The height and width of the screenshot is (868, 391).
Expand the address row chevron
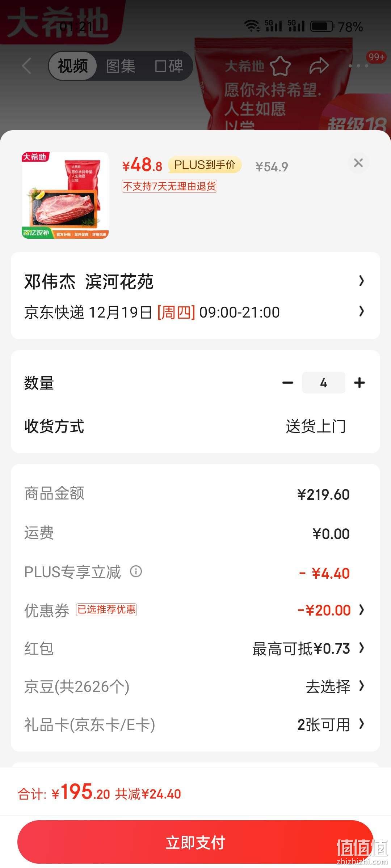coord(361,281)
